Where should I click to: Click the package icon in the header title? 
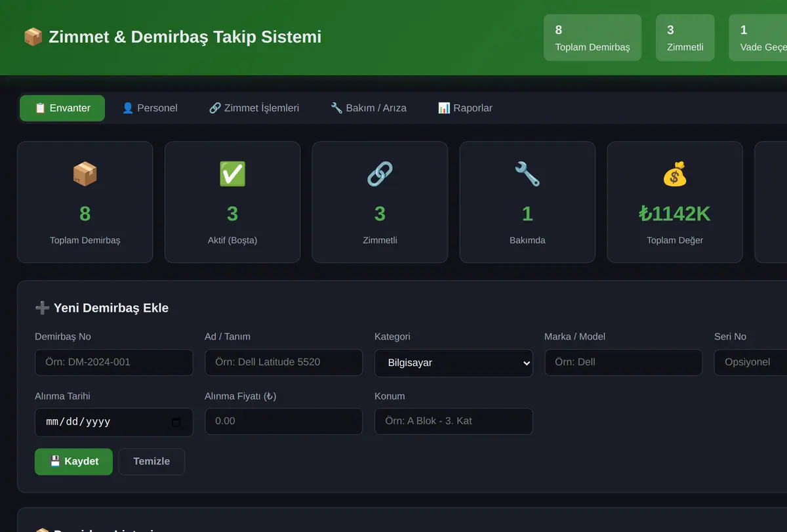click(33, 37)
